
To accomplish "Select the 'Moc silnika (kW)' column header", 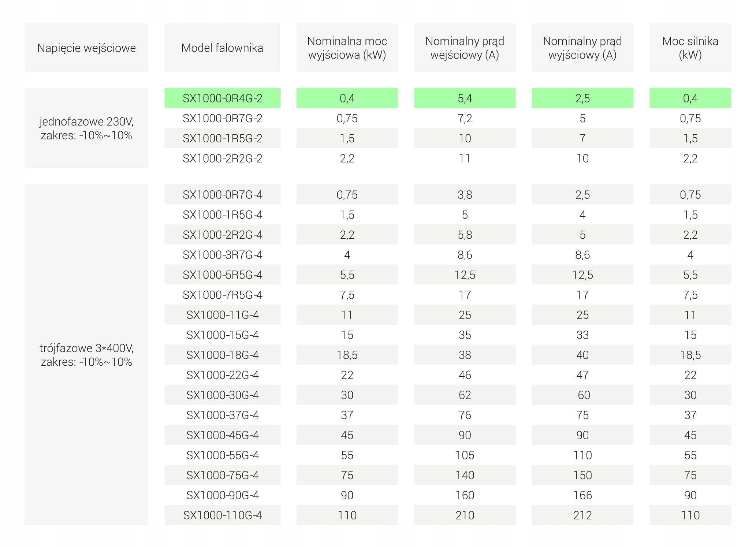I will point(690,48).
